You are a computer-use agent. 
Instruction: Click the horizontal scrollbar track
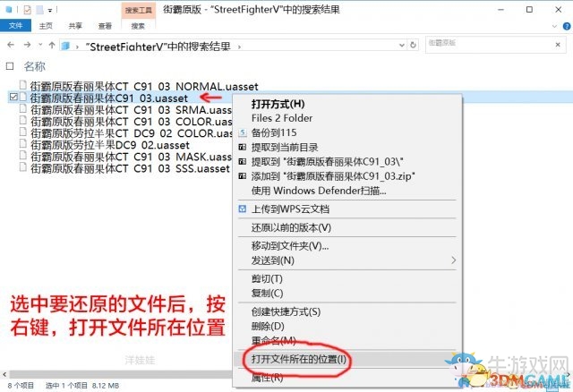121,374
